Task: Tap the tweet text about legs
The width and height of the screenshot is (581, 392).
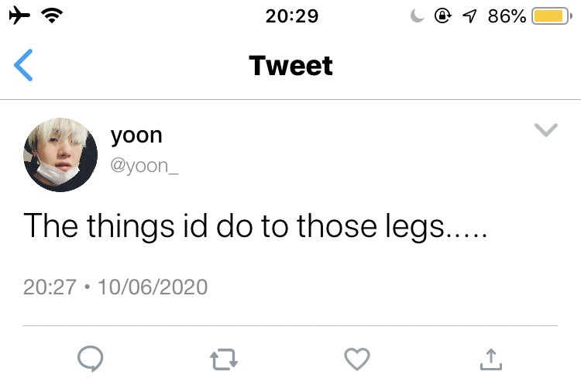Action: pos(255,226)
